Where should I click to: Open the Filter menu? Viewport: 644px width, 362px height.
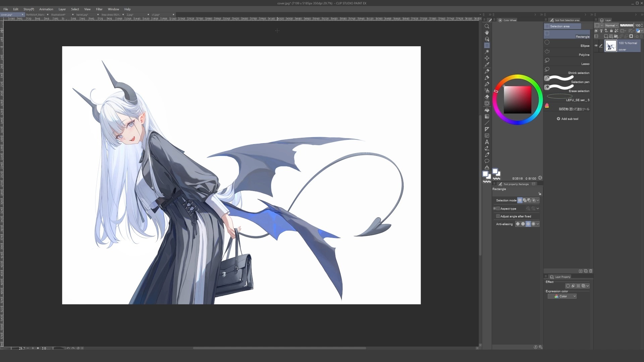(99, 9)
